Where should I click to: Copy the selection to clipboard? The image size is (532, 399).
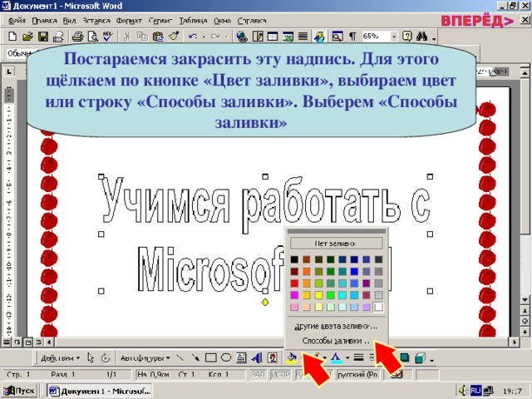142,36
